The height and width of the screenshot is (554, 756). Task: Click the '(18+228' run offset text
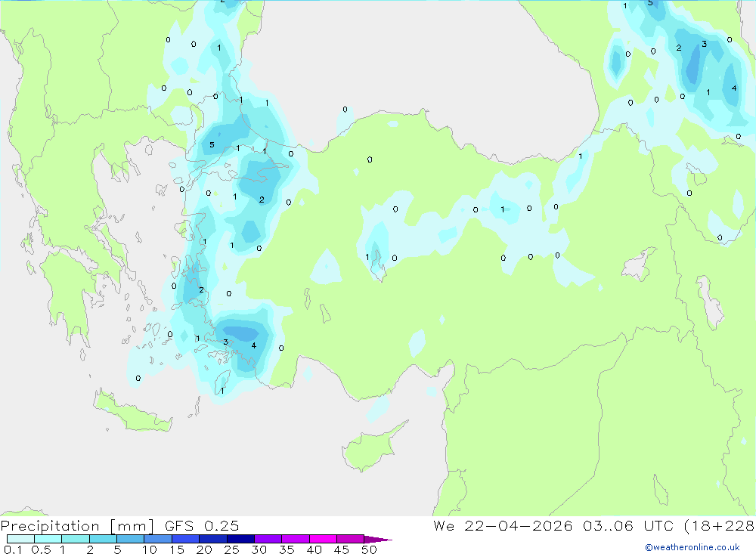720,526
